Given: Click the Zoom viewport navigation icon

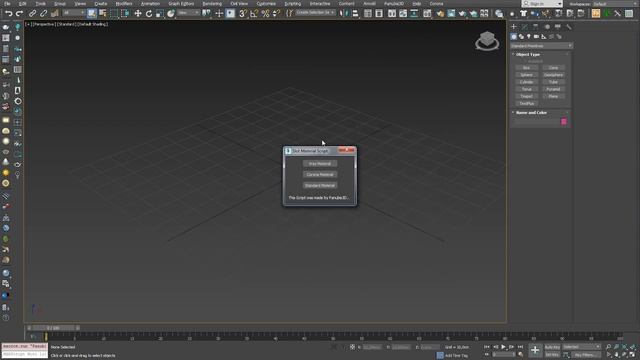Looking at the screenshot, I should pos(608,347).
